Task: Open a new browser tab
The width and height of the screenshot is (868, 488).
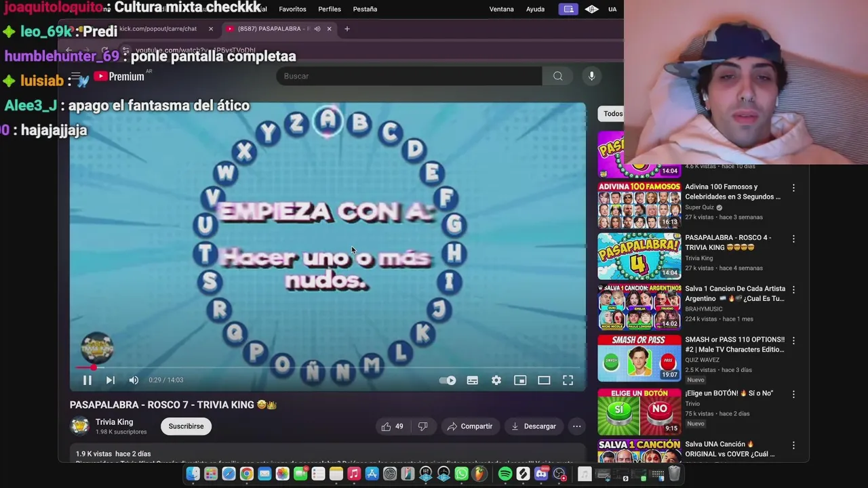Action: coord(347,28)
